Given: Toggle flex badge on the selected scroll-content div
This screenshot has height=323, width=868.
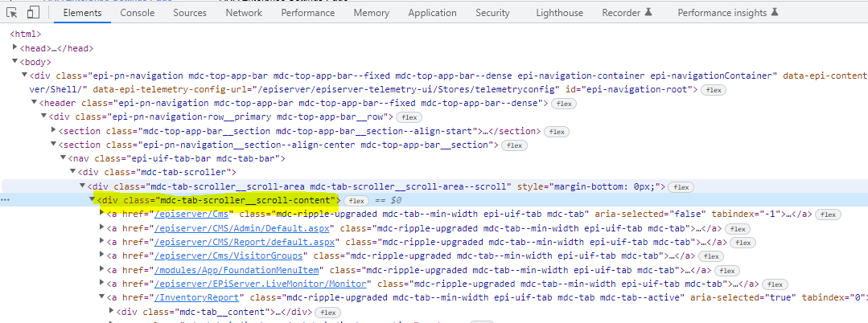Looking at the screenshot, I should tap(357, 200).
